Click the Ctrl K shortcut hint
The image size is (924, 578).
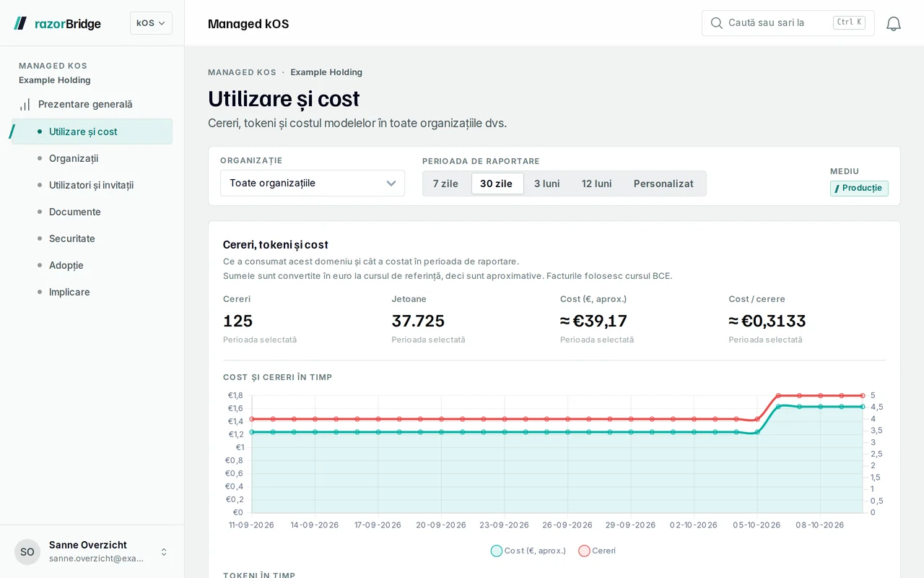pos(849,22)
